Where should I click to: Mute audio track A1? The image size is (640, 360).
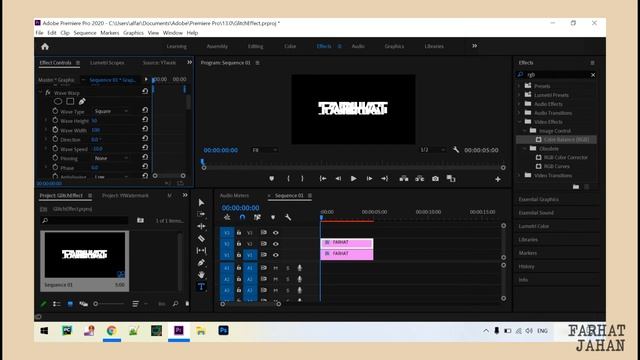[276, 268]
